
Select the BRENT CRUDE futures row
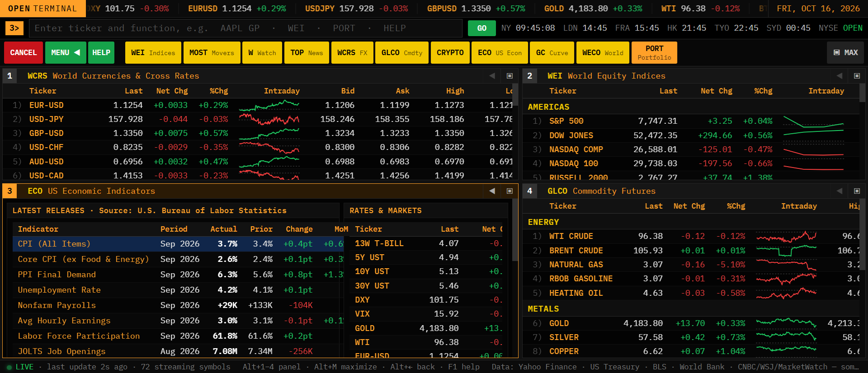pyautogui.click(x=691, y=251)
